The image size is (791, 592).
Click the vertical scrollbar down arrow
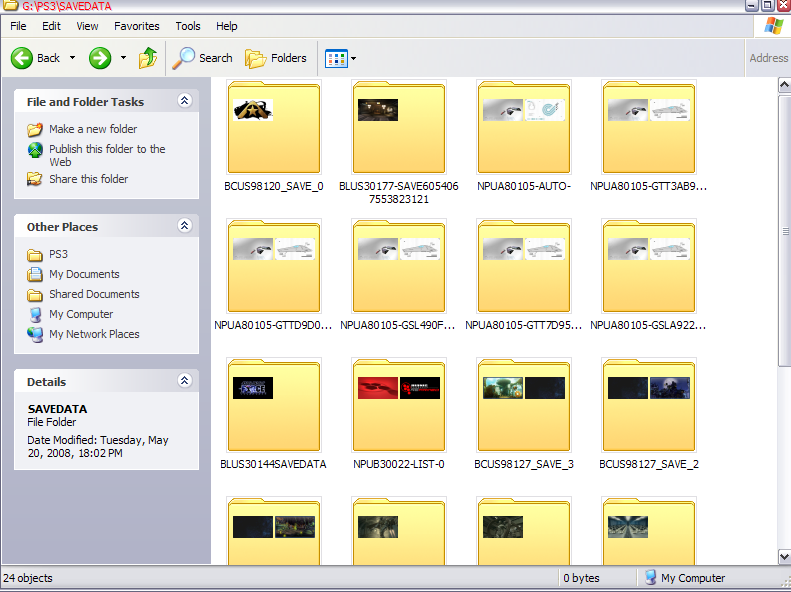coord(784,557)
